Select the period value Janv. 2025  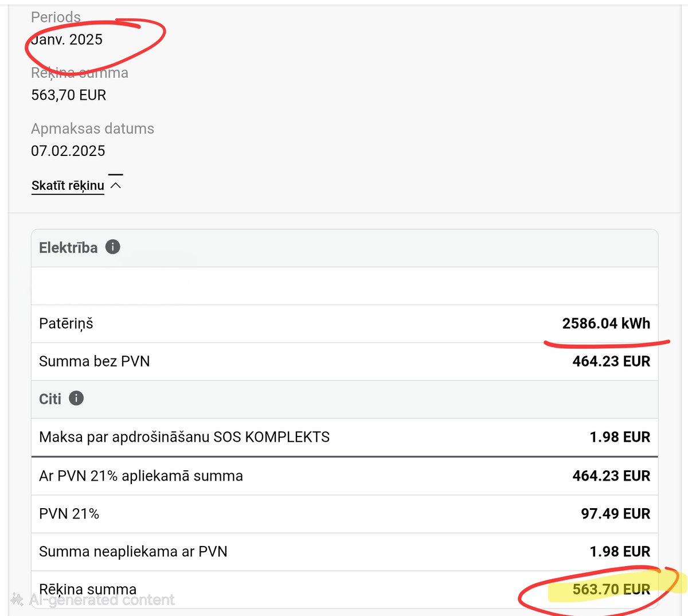[x=67, y=40]
